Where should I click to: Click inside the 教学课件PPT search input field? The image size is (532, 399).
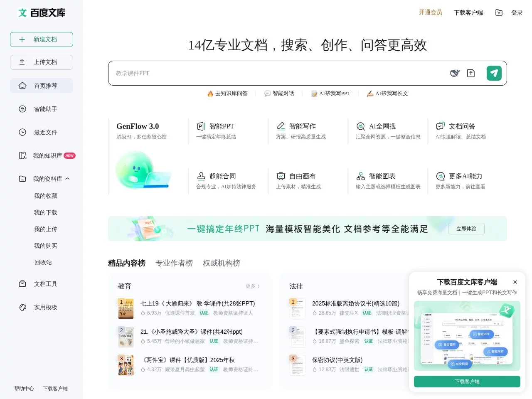249,73
